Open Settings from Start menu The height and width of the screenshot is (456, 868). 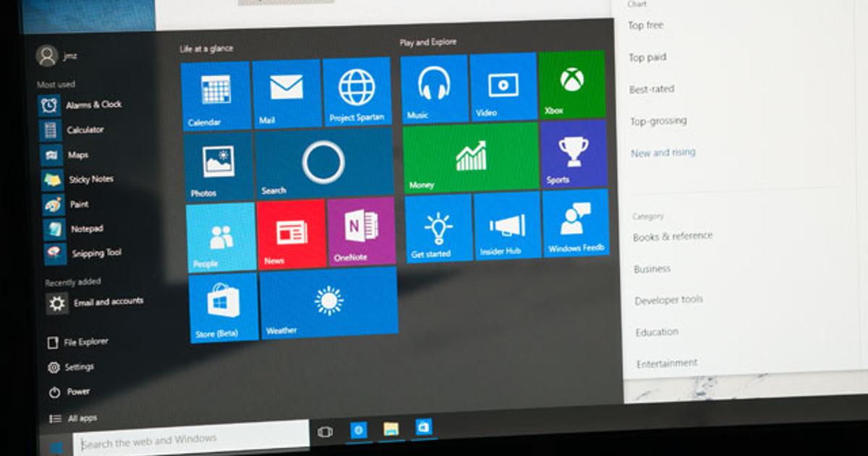click(x=72, y=368)
